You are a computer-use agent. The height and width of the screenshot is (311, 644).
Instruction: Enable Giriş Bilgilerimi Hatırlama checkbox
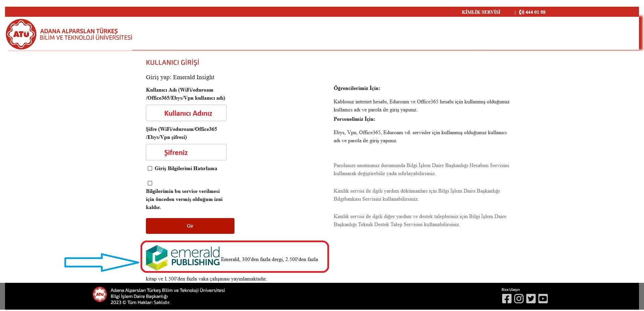click(150, 168)
